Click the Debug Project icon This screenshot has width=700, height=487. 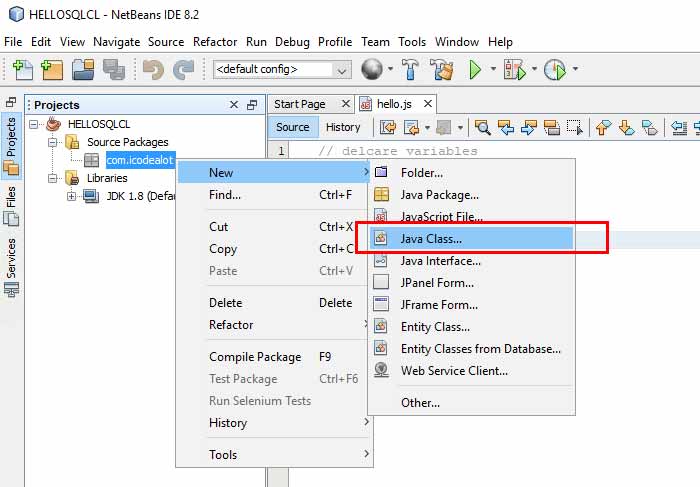pyautogui.click(x=515, y=69)
